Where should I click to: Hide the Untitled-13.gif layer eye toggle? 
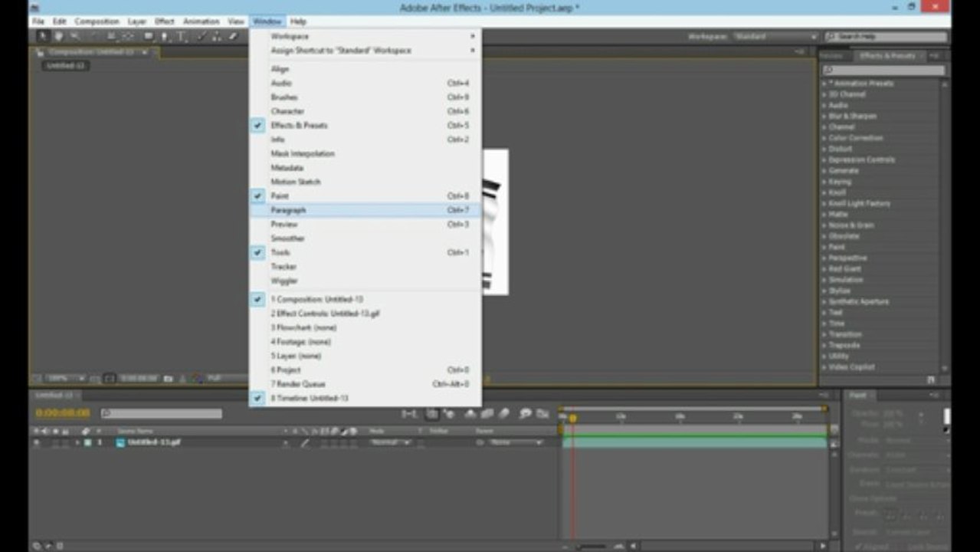point(36,442)
